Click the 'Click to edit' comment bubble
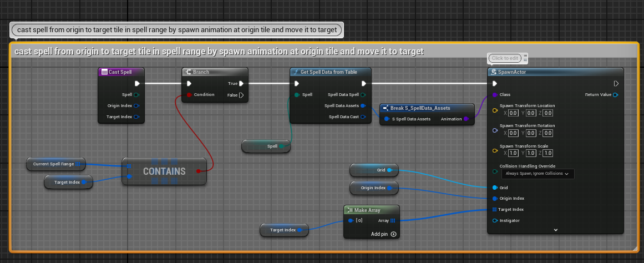Screen dimensions: 644x263 (x=505, y=58)
